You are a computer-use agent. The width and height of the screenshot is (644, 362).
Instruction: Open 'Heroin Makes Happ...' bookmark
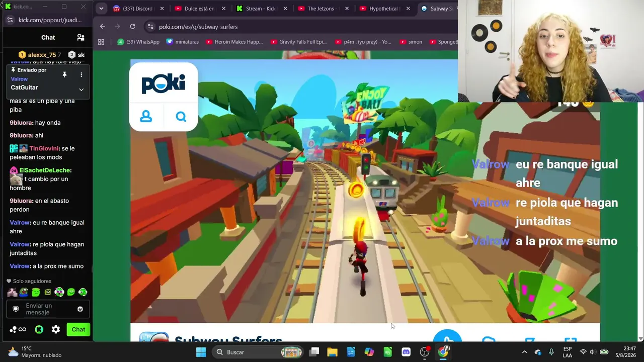click(x=234, y=42)
